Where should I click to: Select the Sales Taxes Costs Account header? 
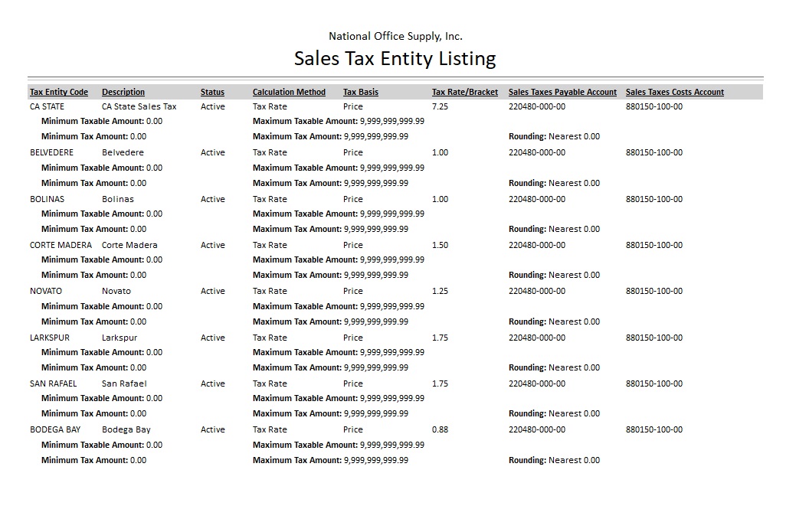click(x=674, y=92)
